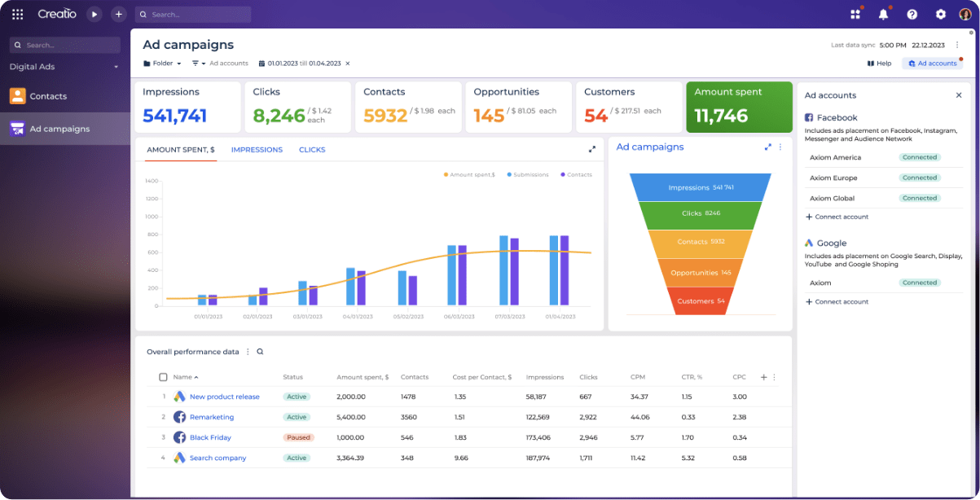Open the New product release campaign
The height and width of the screenshot is (500, 980).
pos(224,397)
